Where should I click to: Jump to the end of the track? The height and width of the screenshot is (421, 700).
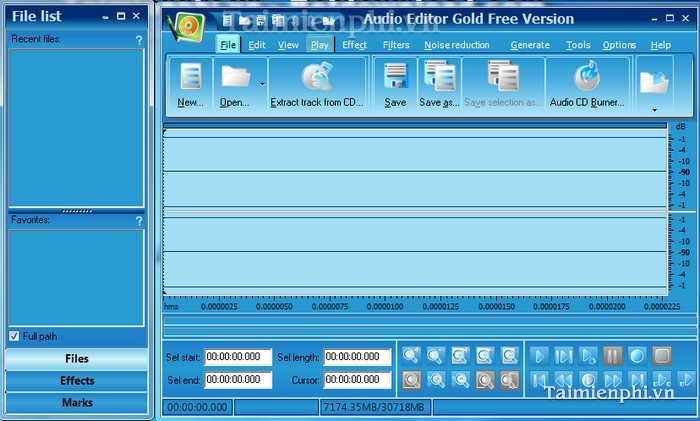(x=637, y=380)
